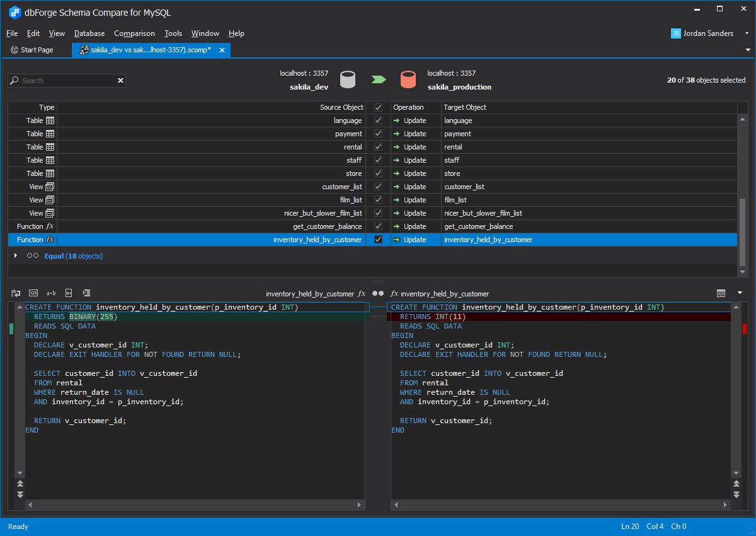The image size is (756, 536).
Task: Open the diff view options dropdown arrow
Action: [740, 293]
